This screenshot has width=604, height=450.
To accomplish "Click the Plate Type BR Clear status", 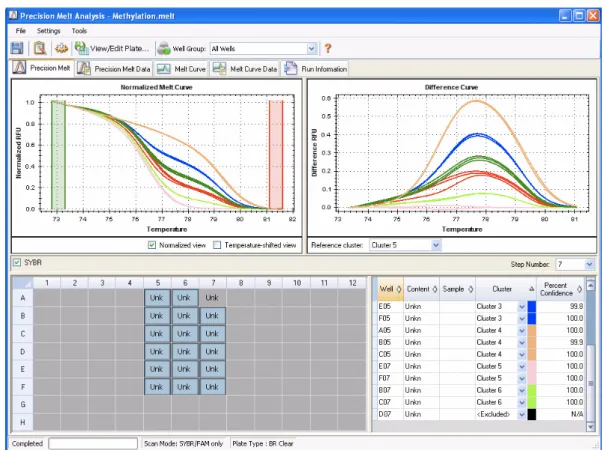I will (x=263, y=443).
